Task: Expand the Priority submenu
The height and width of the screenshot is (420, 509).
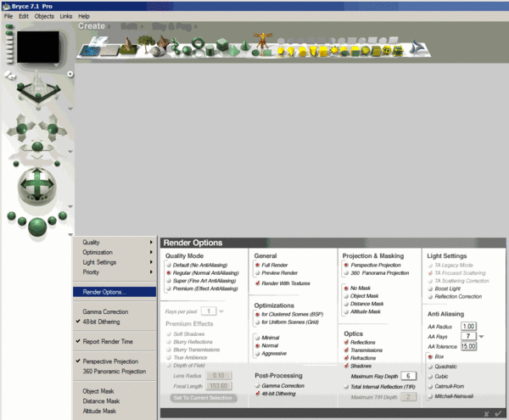Action: click(115, 272)
